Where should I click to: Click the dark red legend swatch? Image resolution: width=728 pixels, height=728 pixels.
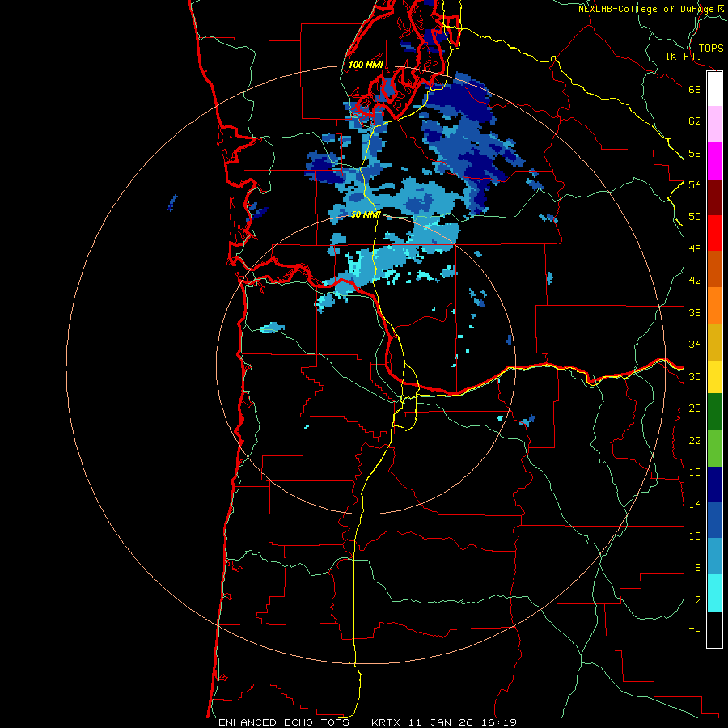tap(714, 197)
